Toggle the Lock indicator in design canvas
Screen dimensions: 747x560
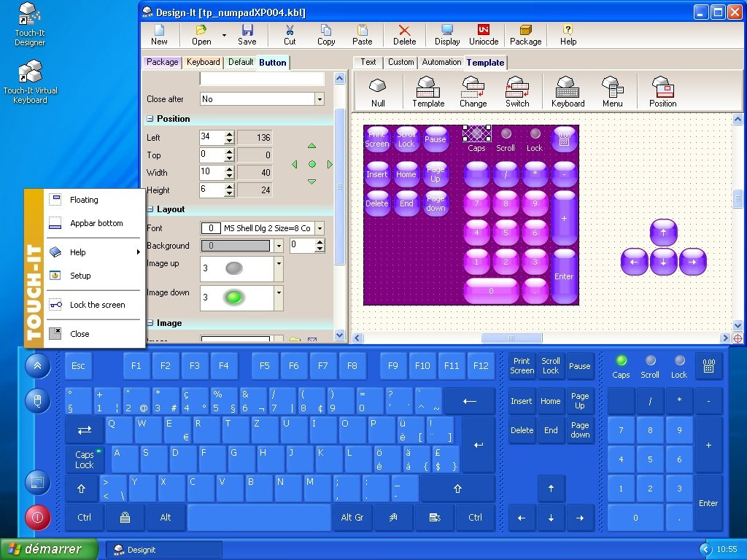535,134
